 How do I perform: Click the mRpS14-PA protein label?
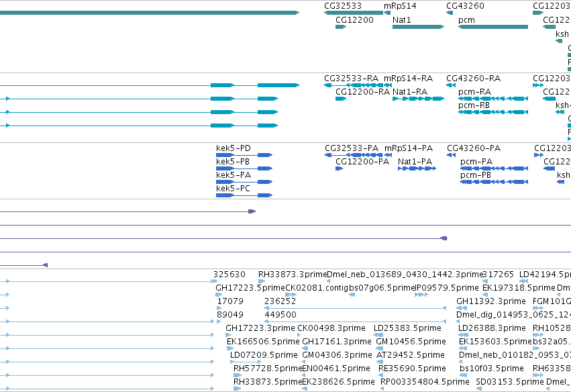point(408,148)
